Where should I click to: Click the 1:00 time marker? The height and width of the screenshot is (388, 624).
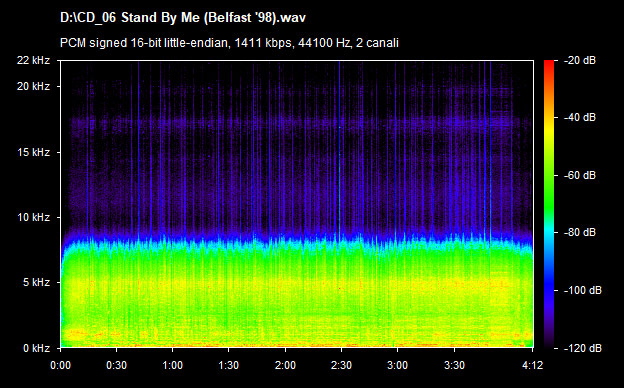(x=173, y=365)
